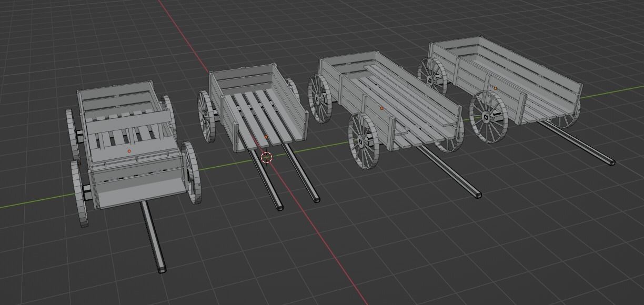Click the single drawbar of the leftmost wagon
Viewport: 644px width, 305px height.
153,236
